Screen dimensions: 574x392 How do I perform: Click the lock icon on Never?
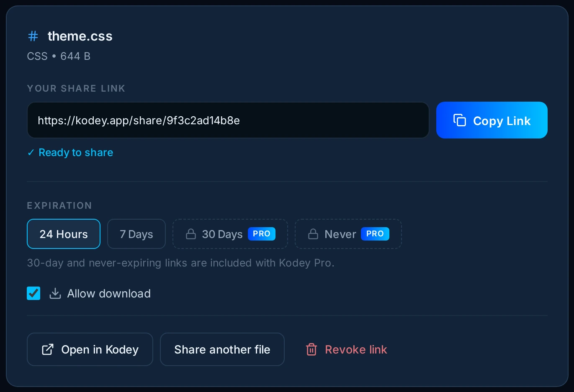click(313, 234)
